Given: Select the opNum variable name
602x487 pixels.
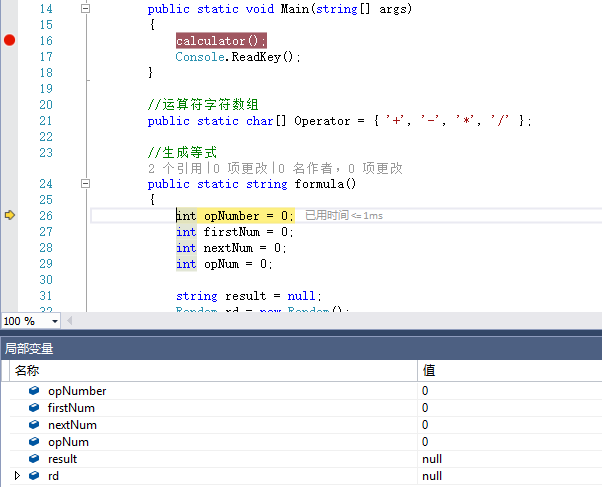Looking at the screenshot, I should tap(68, 442).
